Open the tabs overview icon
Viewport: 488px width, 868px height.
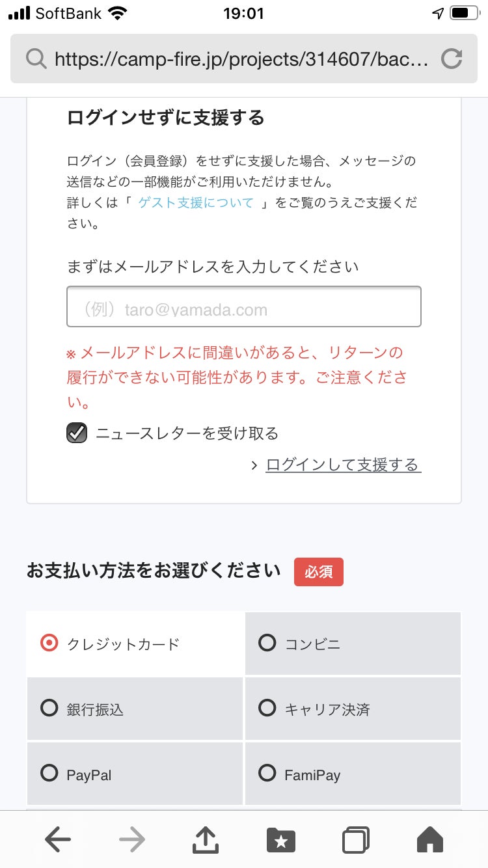coord(356,840)
